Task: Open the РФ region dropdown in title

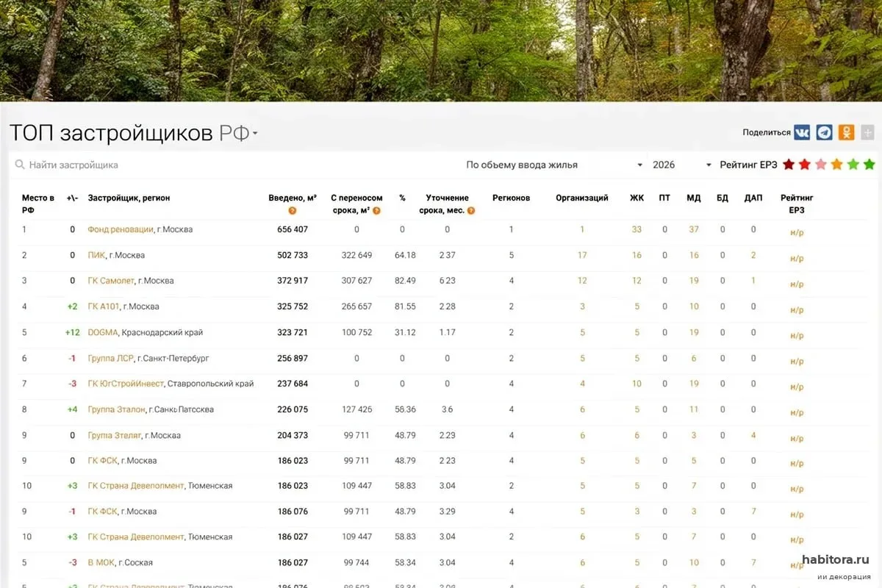Action: [x=239, y=134]
